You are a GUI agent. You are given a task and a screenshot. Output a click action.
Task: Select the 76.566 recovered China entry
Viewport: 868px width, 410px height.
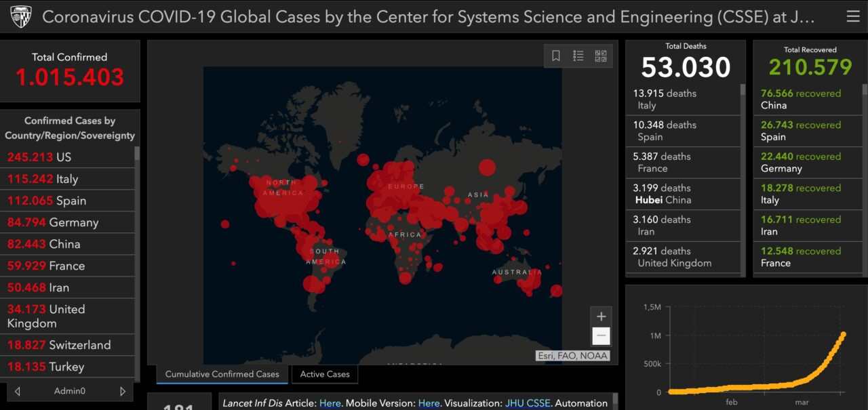pyautogui.click(x=808, y=100)
